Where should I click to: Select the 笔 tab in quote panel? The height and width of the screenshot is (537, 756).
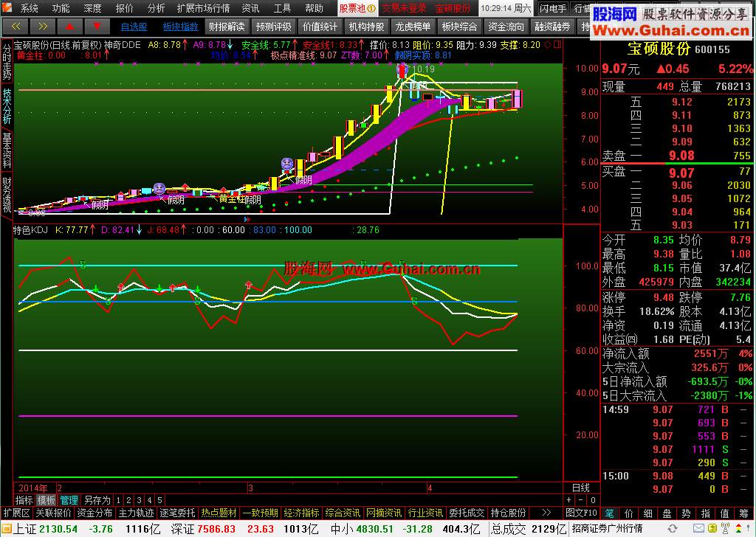[x=609, y=513]
